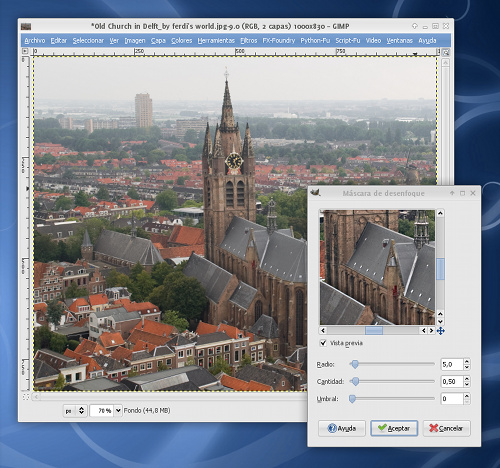500x468 pixels.
Task: Open the Seleccionar menu
Action: pyautogui.click(x=88, y=40)
